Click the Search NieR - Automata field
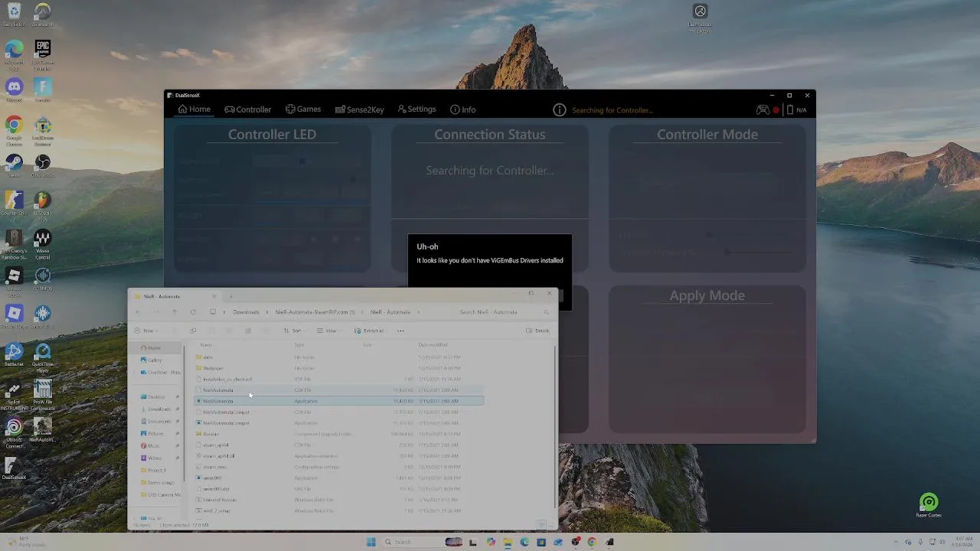 (504, 312)
